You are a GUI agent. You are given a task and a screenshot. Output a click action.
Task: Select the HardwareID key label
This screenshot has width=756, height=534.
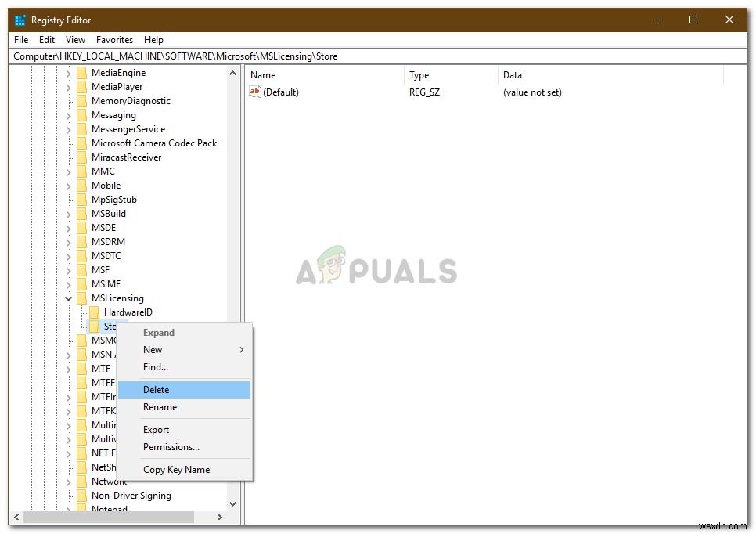point(128,312)
